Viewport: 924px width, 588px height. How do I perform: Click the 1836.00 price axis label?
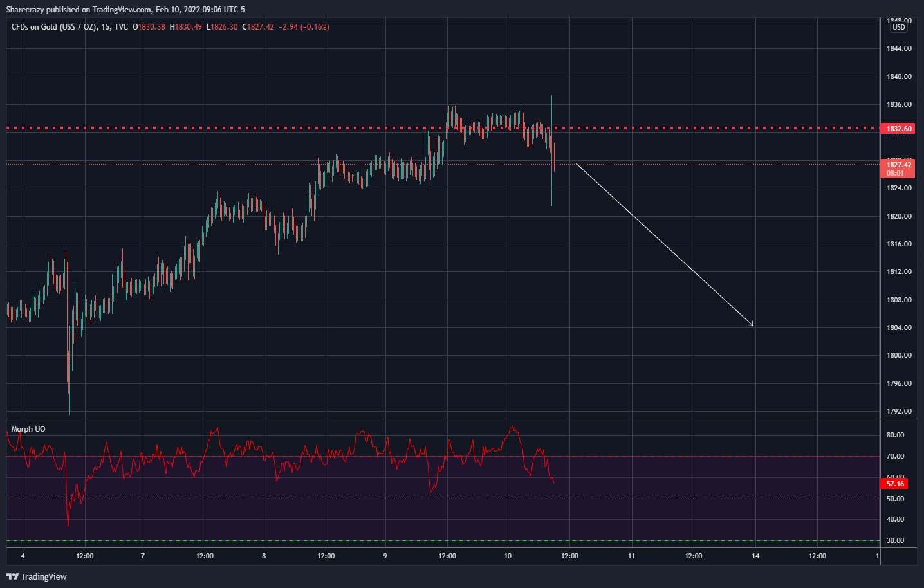tap(899, 104)
